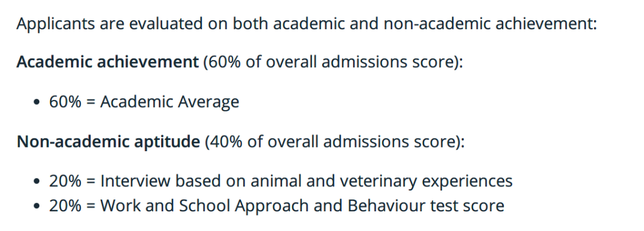Image resolution: width=644 pixels, height=231 pixels.
Task: Click the words Behaviour test score
Action: tap(426, 205)
